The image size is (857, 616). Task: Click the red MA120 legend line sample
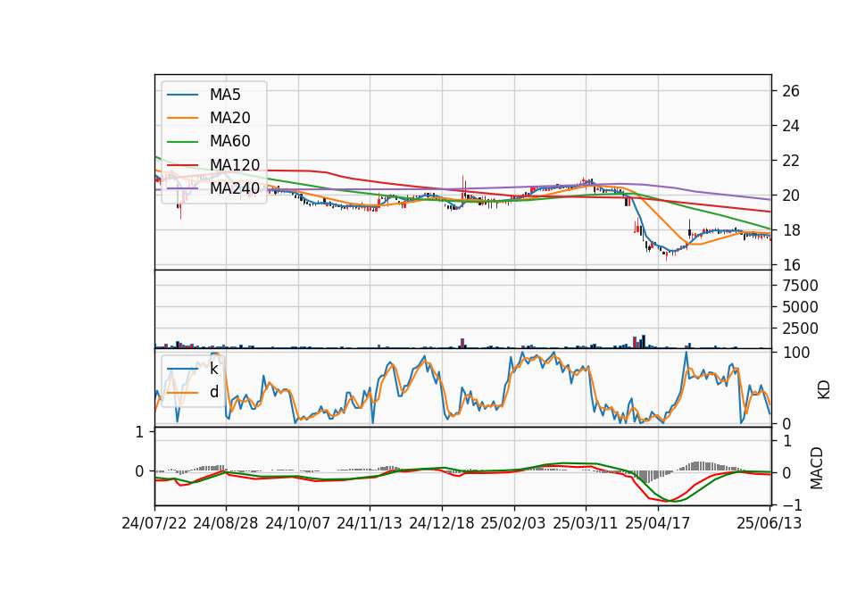coord(182,165)
